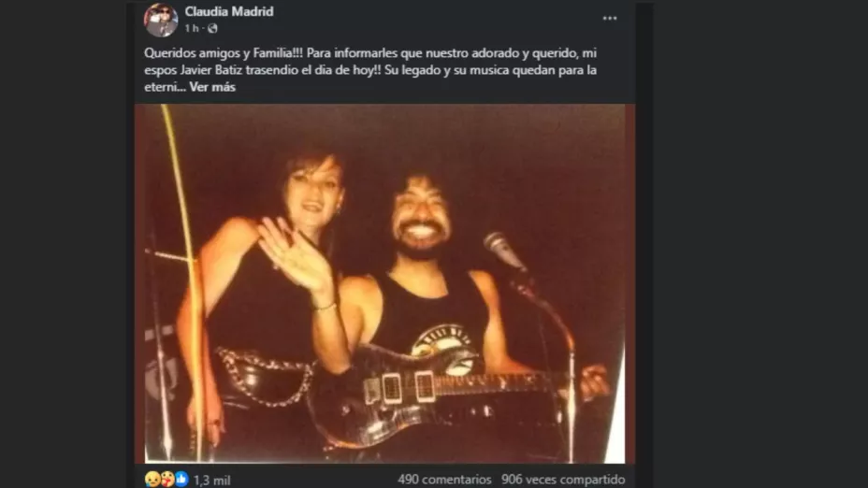Click the smiling man's face in photo
The width and height of the screenshot is (868, 488).
[x=421, y=219]
